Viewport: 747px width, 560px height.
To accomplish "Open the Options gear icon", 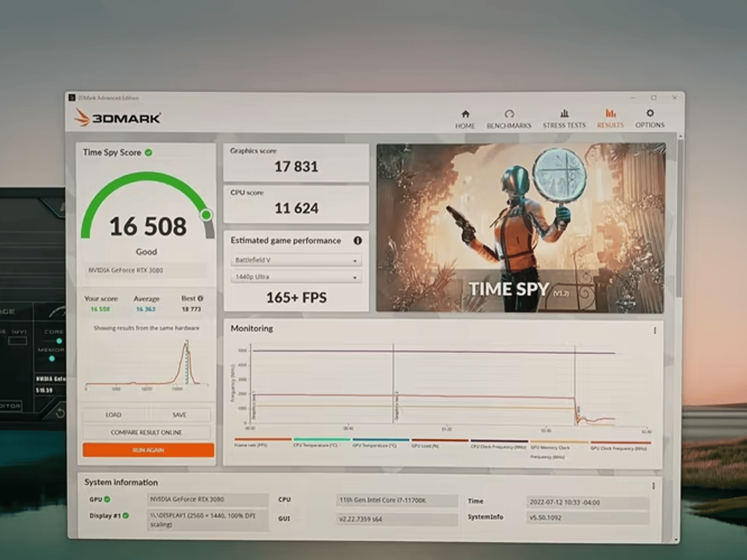I will click(650, 114).
